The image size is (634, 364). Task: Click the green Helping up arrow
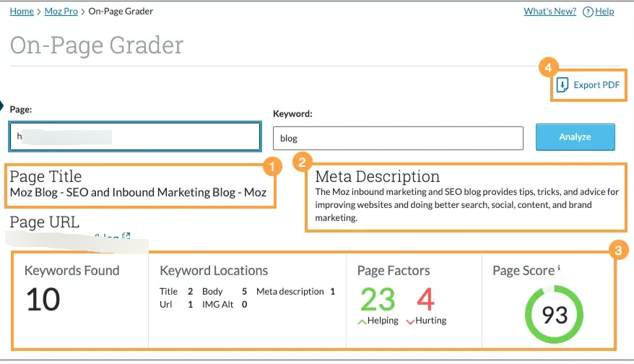tap(362, 321)
